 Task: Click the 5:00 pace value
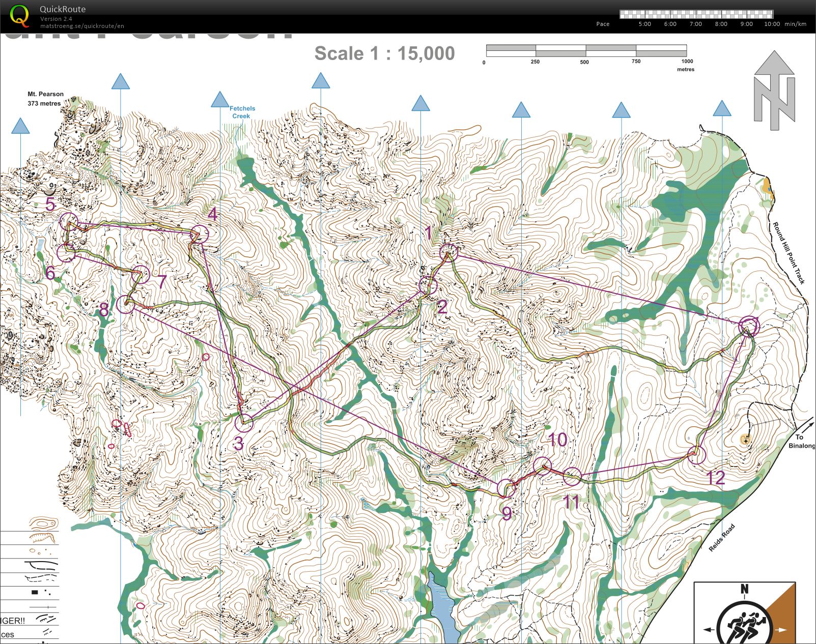pyautogui.click(x=644, y=24)
